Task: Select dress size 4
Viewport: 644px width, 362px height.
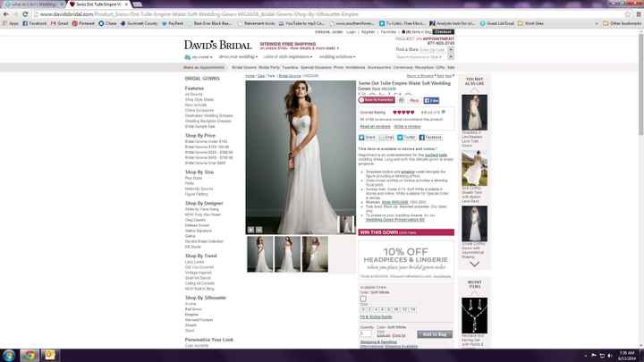Action: [376, 309]
